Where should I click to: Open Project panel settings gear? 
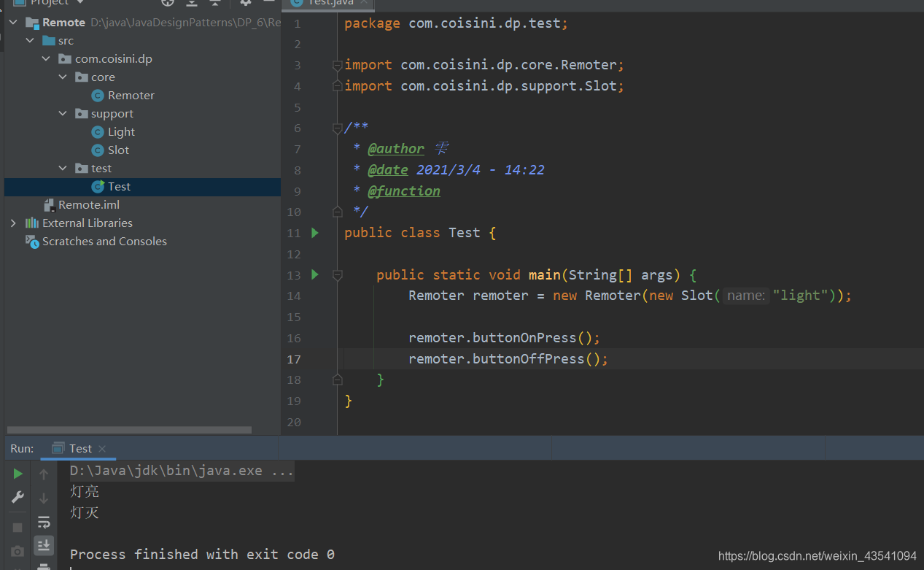[246, 3]
